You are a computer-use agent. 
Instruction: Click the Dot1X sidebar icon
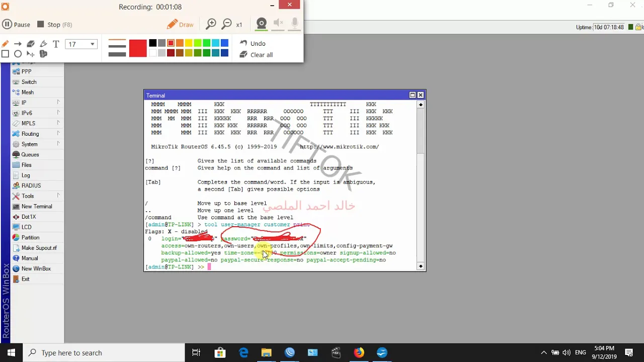(16, 217)
